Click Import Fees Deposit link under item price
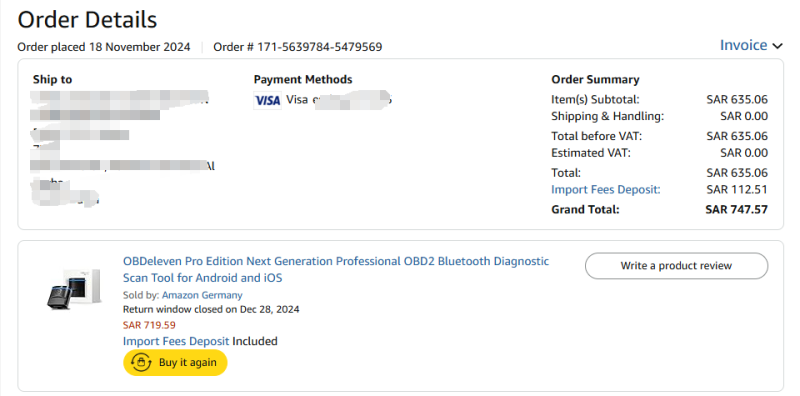The width and height of the screenshot is (800, 396). [x=176, y=341]
